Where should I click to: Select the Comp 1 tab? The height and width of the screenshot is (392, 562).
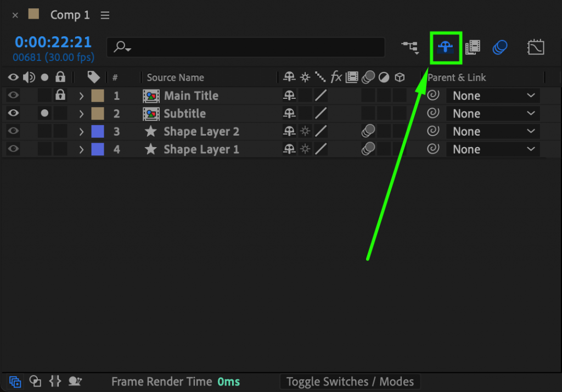[70, 15]
